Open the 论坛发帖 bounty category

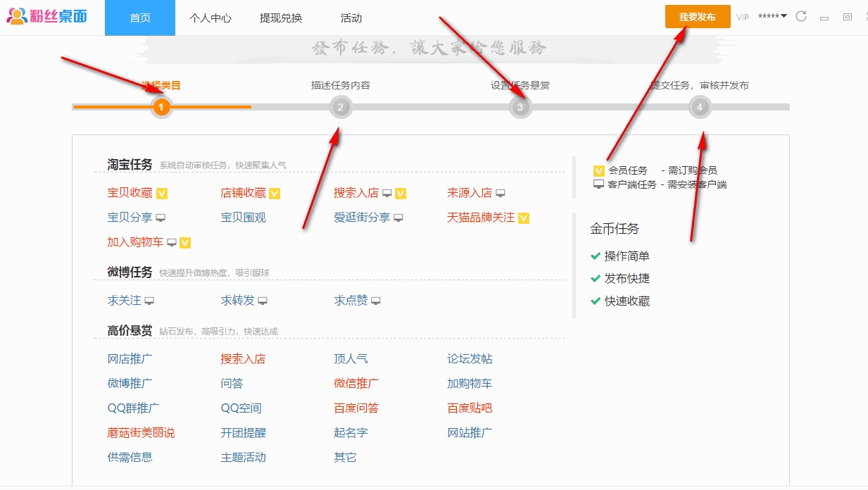click(x=470, y=360)
